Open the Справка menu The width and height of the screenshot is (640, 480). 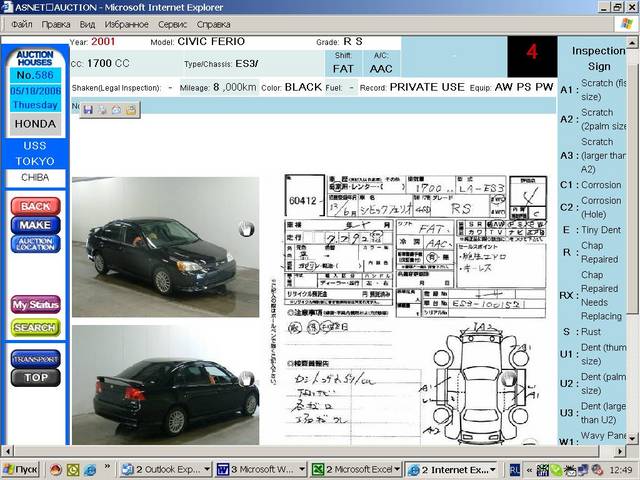[213, 24]
